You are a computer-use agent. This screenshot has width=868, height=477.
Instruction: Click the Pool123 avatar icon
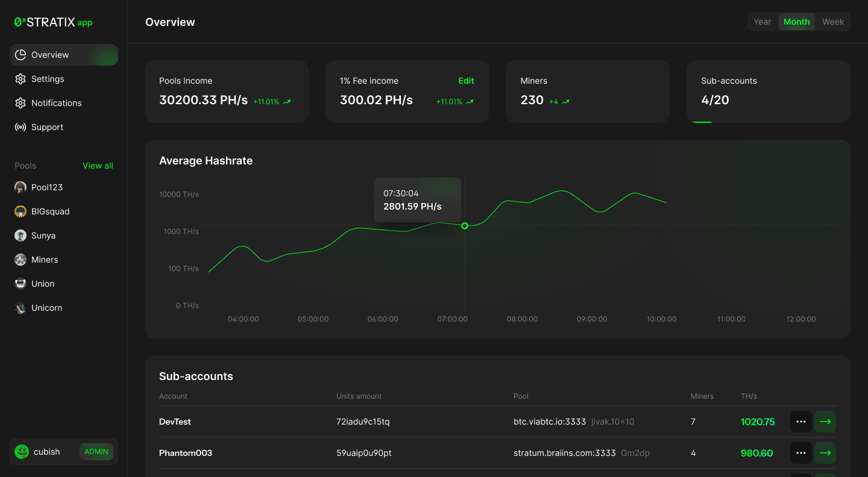pos(20,187)
